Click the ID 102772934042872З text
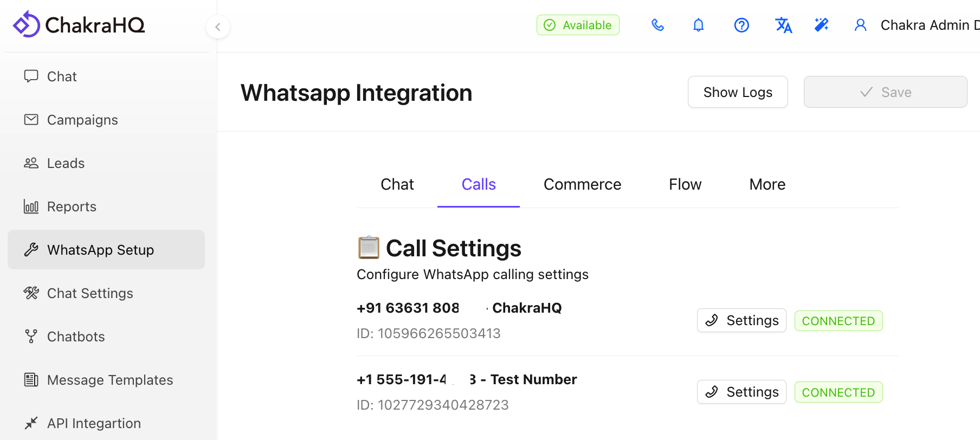 (x=433, y=405)
